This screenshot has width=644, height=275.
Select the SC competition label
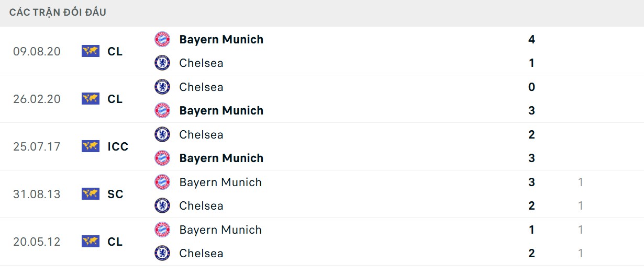115,194
